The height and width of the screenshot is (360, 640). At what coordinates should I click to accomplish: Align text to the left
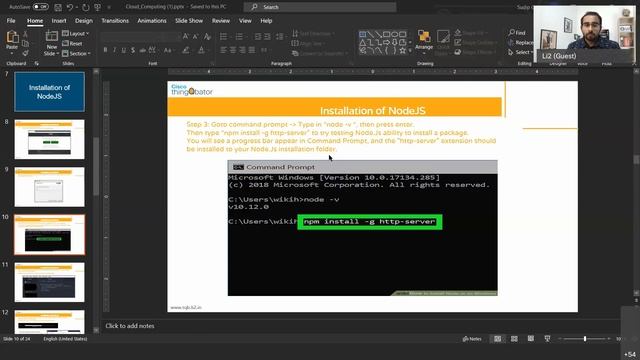[223, 50]
